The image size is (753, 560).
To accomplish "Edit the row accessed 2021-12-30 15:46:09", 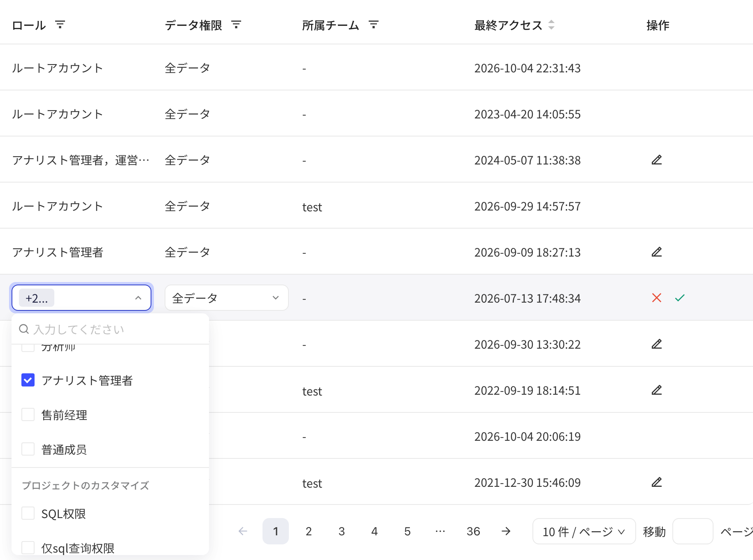I will tap(657, 482).
